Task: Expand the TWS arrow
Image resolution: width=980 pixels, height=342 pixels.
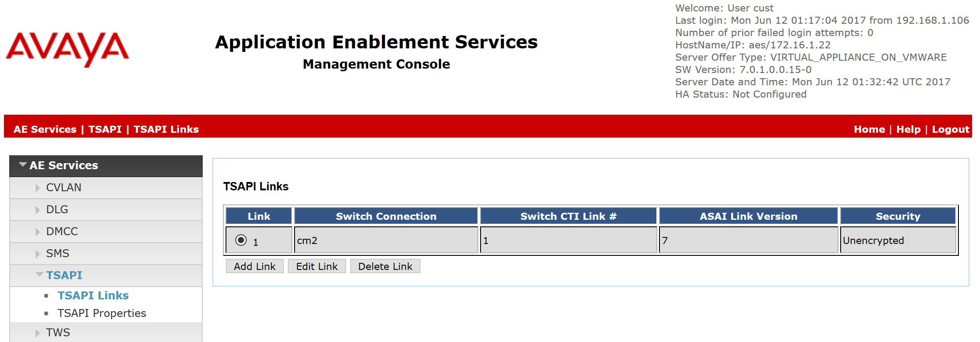Action: coord(38,333)
